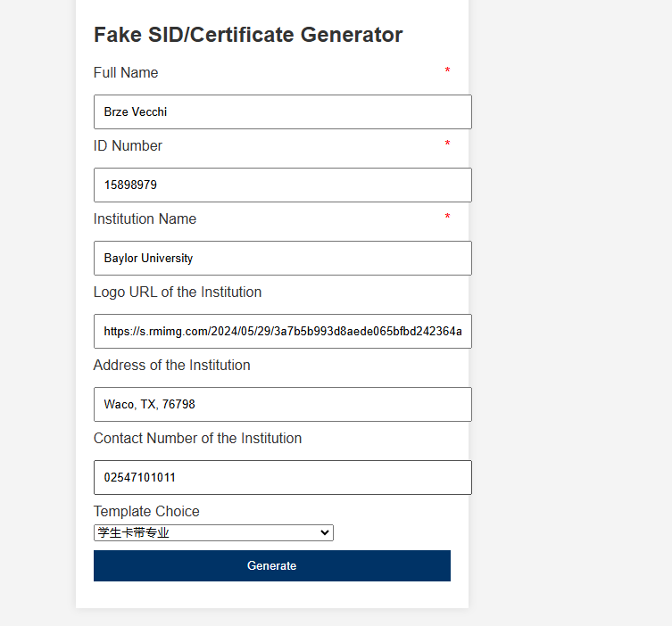Open the Template Choice dropdown
672x626 pixels.
coord(212,533)
